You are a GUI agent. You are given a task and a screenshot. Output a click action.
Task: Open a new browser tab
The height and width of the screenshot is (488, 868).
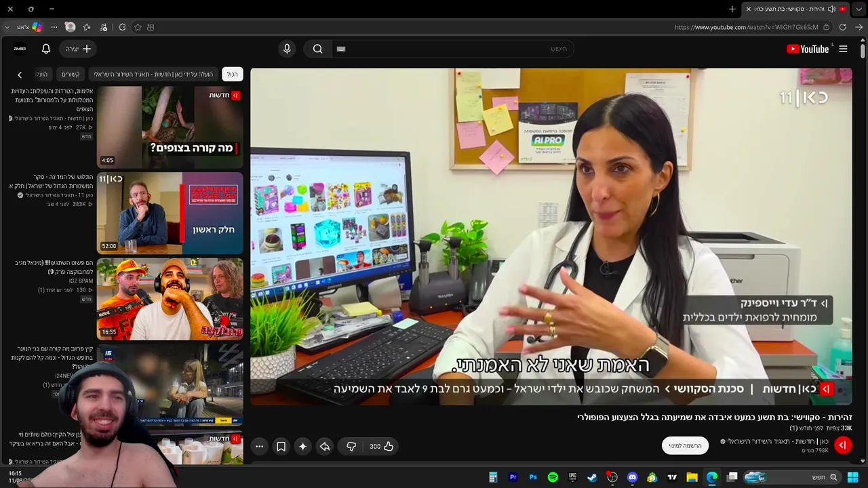(x=732, y=9)
